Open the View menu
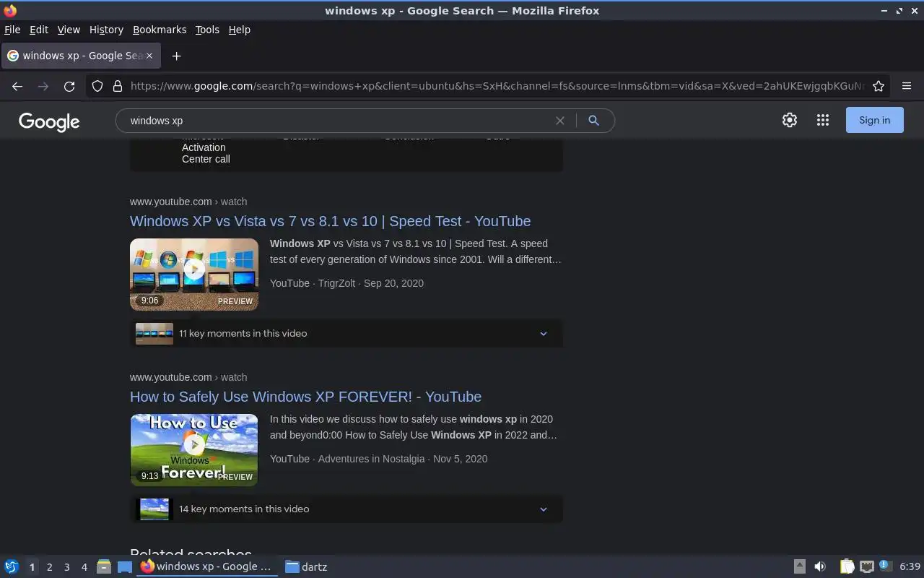Image resolution: width=924 pixels, height=578 pixels. (69, 30)
